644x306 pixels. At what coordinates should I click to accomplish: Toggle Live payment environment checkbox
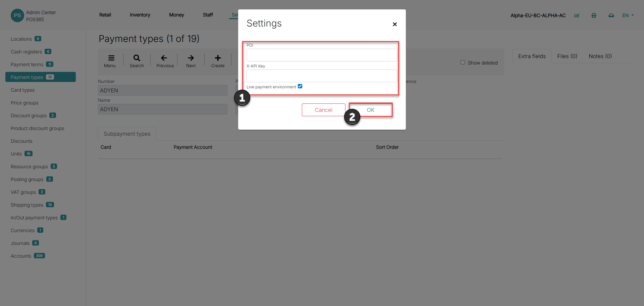(x=300, y=86)
